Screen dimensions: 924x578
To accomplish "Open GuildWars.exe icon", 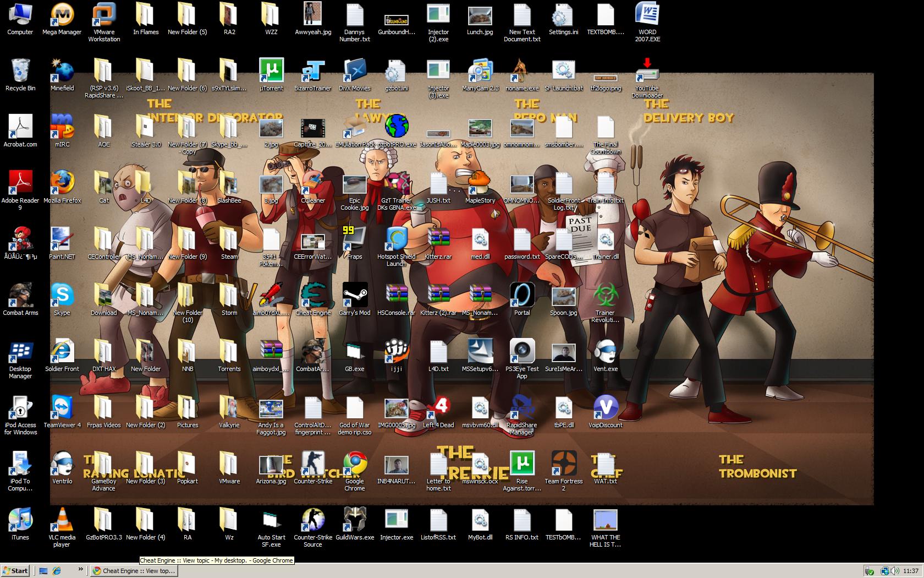I will coord(355,525).
